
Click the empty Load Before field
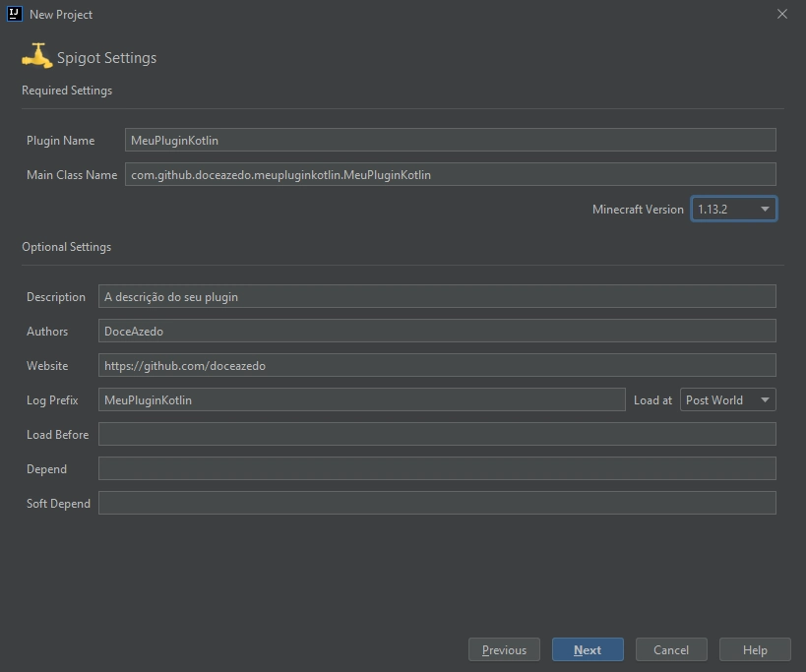click(x=437, y=434)
